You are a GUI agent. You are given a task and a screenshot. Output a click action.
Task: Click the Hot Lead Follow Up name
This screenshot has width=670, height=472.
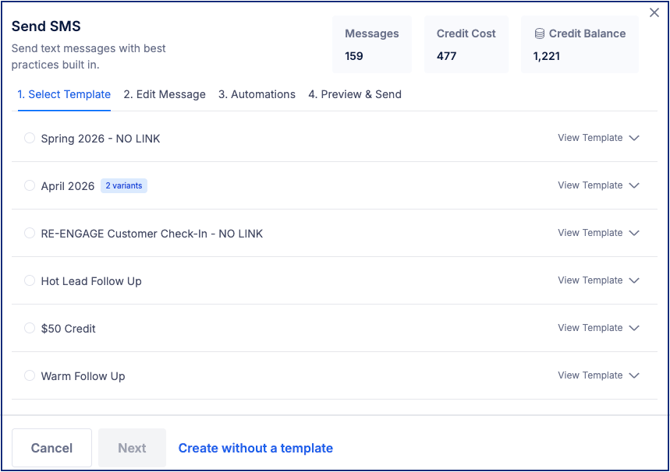pos(91,281)
